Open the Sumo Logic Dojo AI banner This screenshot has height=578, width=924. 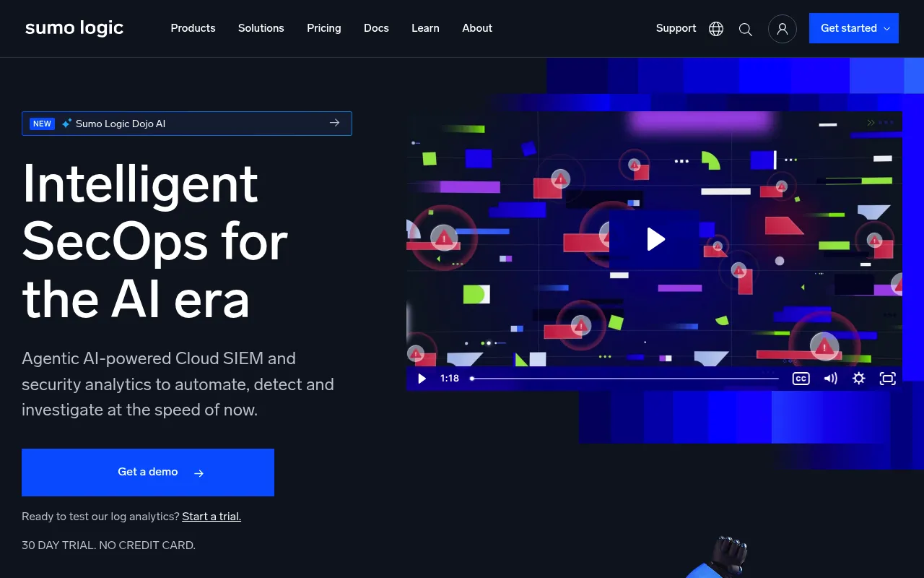pyautogui.click(x=187, y=124)
